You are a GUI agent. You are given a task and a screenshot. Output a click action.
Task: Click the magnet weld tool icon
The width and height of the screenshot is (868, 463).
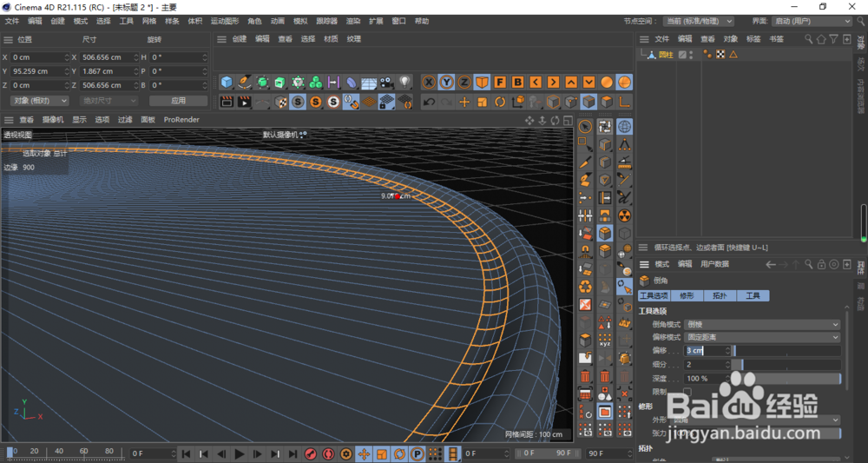(x=585, y=251)
